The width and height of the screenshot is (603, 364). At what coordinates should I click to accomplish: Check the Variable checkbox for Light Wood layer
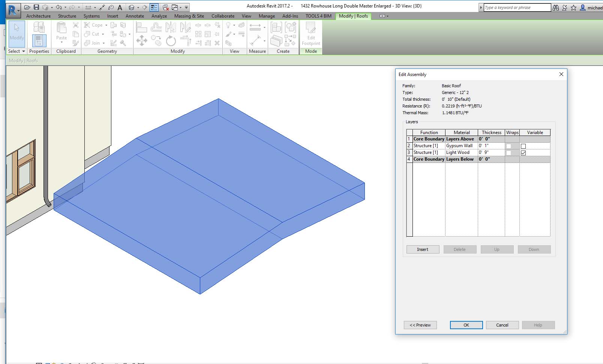pos(523,152)
